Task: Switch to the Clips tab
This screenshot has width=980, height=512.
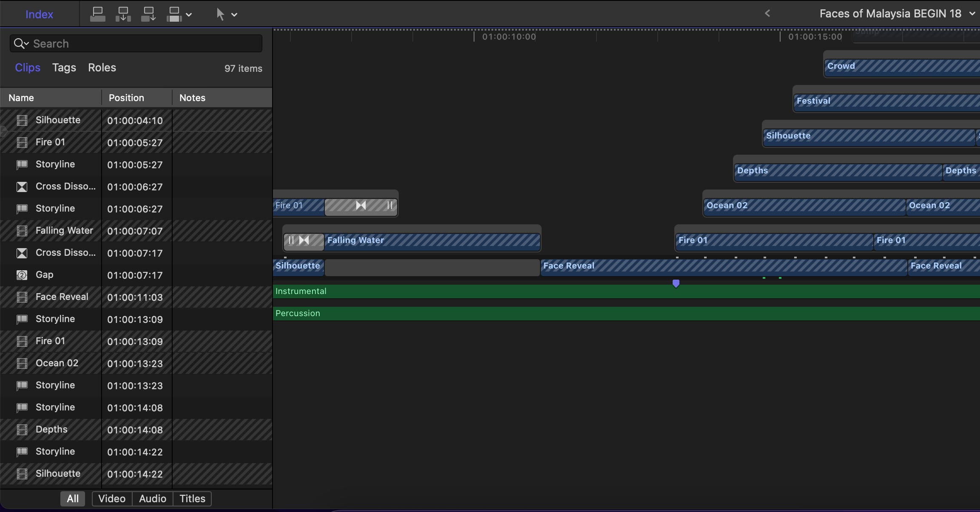Action: [28, 68]
